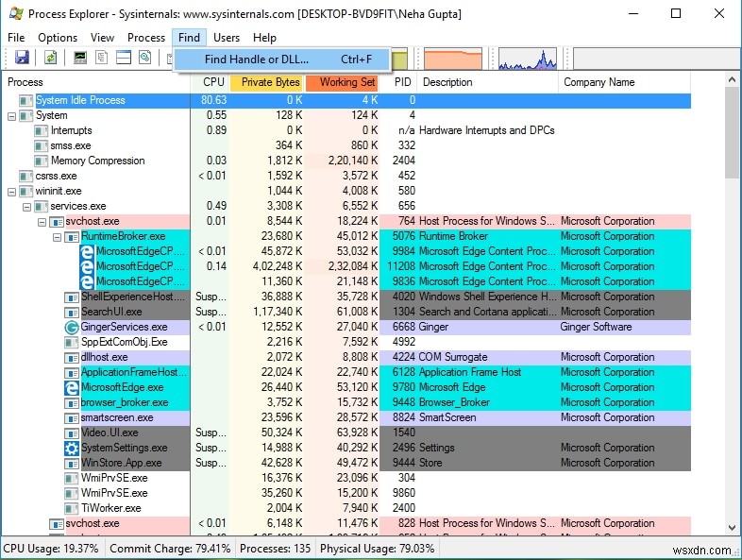Click the gear icon beside SystemSettings.exe
This screenshot has height=560, width=742.
(x=71, y=448)
